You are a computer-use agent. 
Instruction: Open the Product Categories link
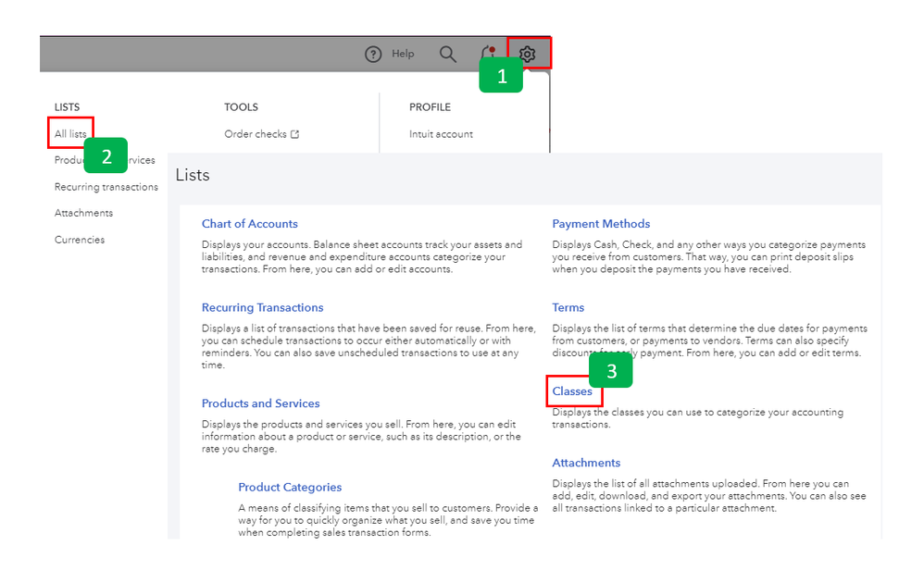(290, 488)
